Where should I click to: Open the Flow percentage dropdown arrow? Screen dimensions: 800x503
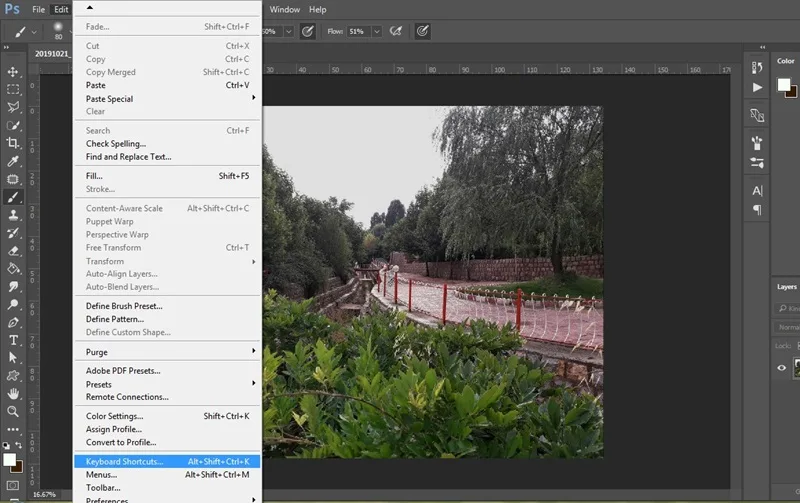tap(377, 32)
